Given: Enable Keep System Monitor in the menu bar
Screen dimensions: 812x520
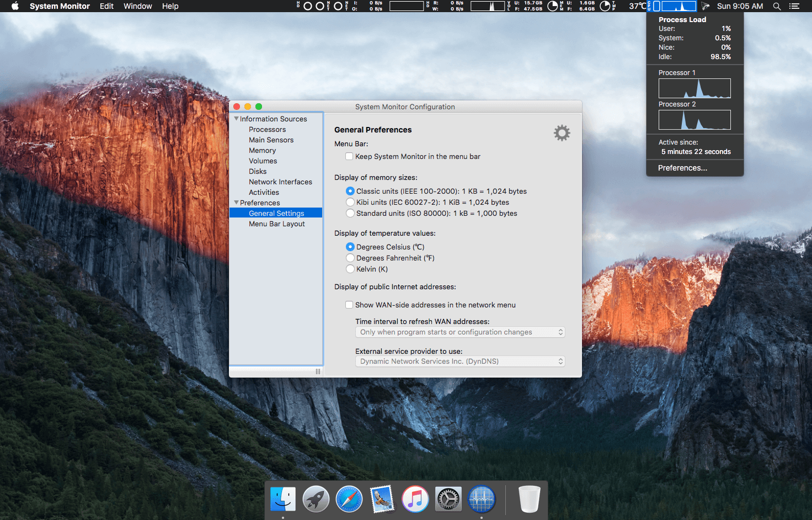Looking at the screenshot, I should pos(349,157).
